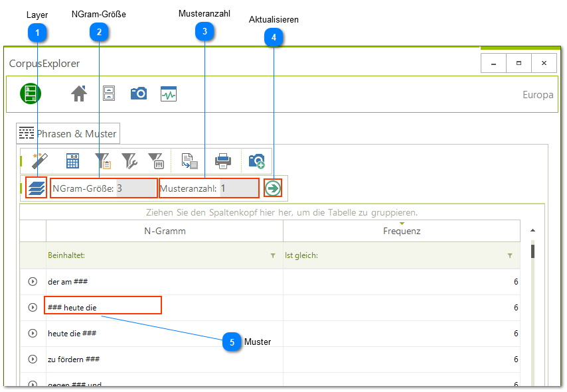Click the Musteranzahl input field
The width and height of the screenshot is (567, 392).
(x=238, y=188)
